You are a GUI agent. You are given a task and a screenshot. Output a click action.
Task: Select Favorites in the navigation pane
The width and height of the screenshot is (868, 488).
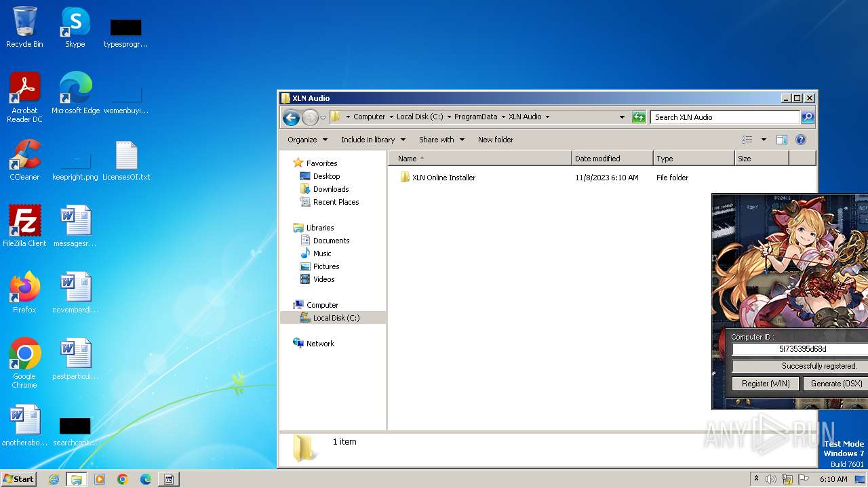coord(321,163)
